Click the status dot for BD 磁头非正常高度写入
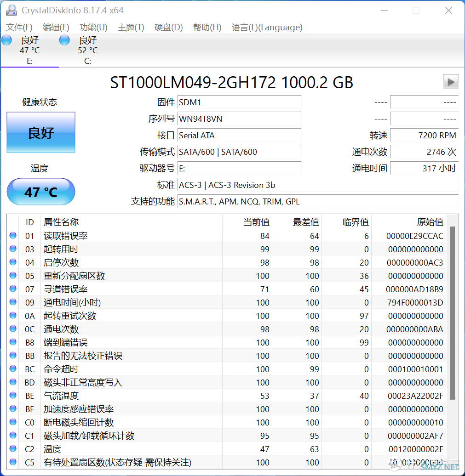 click(13, 382)
